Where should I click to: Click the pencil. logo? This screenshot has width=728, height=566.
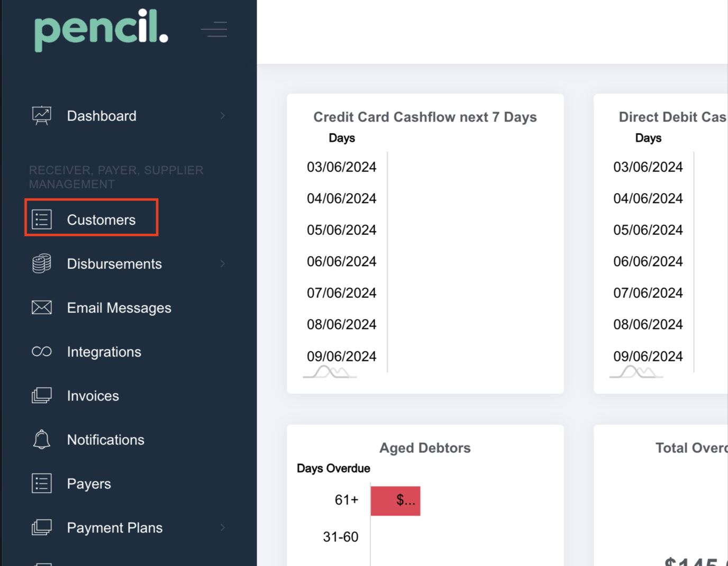tap(101, 30)
